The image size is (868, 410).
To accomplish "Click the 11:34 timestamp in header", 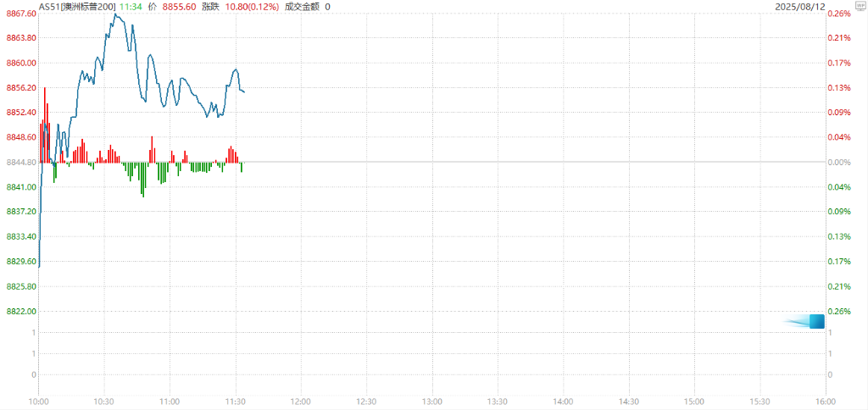I will 131,6.
